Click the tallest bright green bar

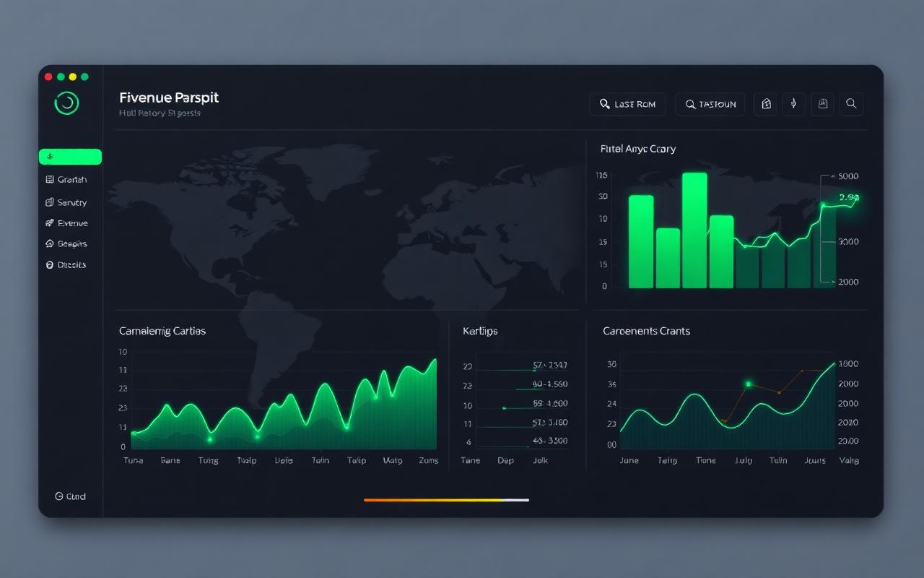coord(694,230)
